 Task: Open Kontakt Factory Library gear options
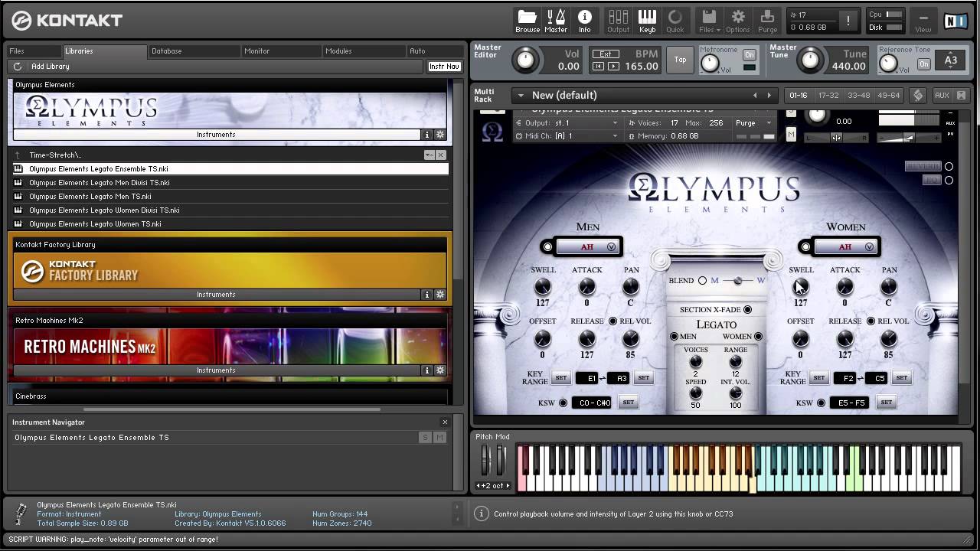tap(440, 295)
